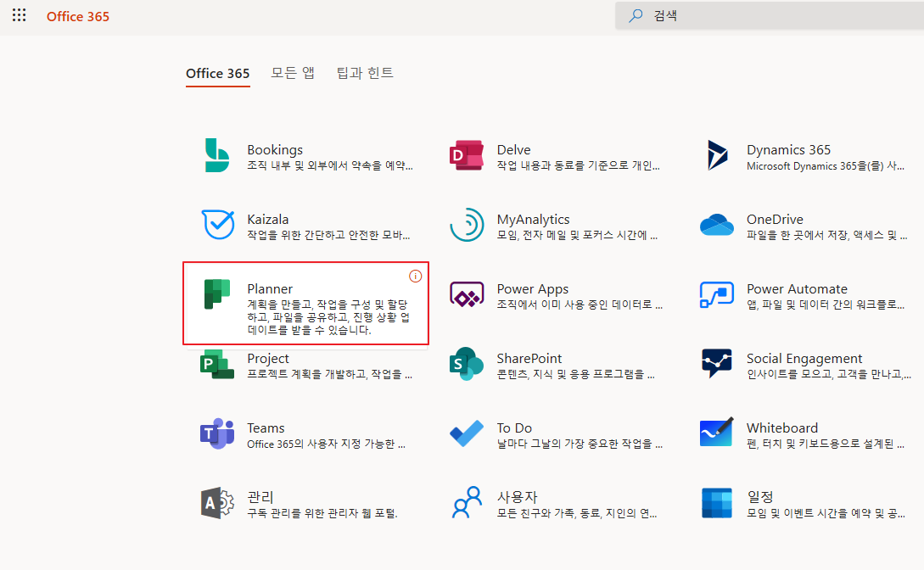Click the Dynamics 365 app icon
Image resolution: width=924 pixels, height=570 pixels.
pos(717,155)
